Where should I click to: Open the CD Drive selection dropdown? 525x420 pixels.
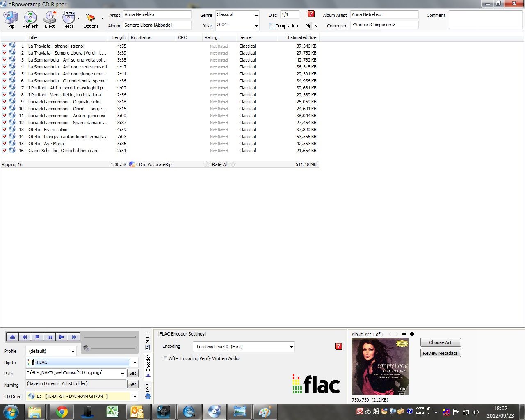coord(135,396)
